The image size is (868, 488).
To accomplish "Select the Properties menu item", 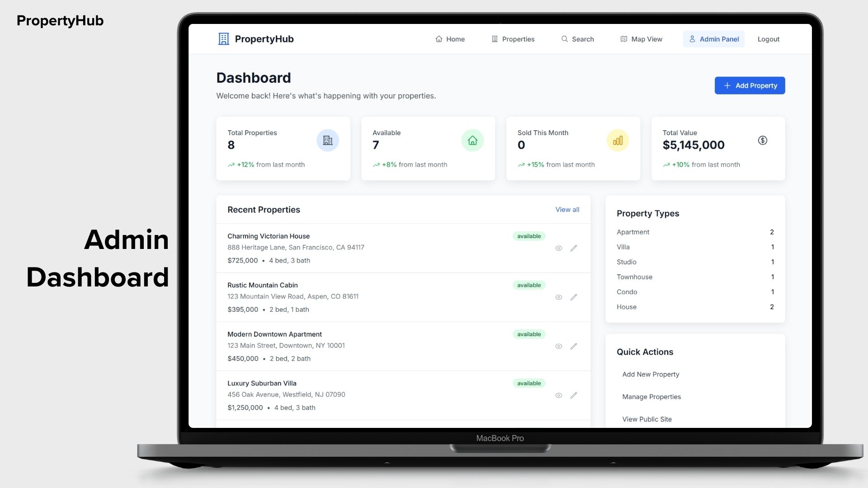I will coord(513,39).
